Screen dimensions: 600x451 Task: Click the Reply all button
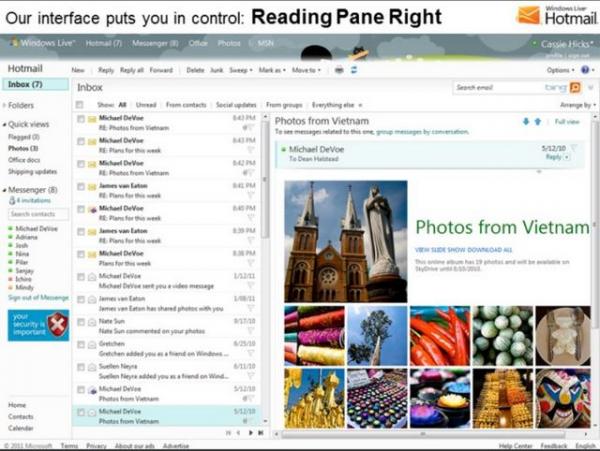132,70
